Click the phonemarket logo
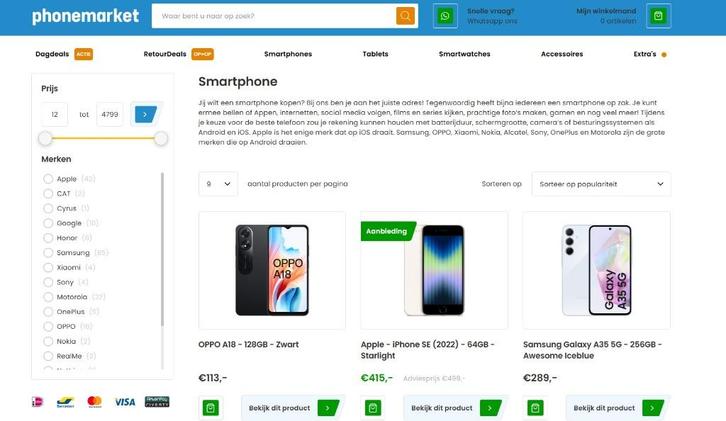 pyautogui.click(x=85, y=16)
